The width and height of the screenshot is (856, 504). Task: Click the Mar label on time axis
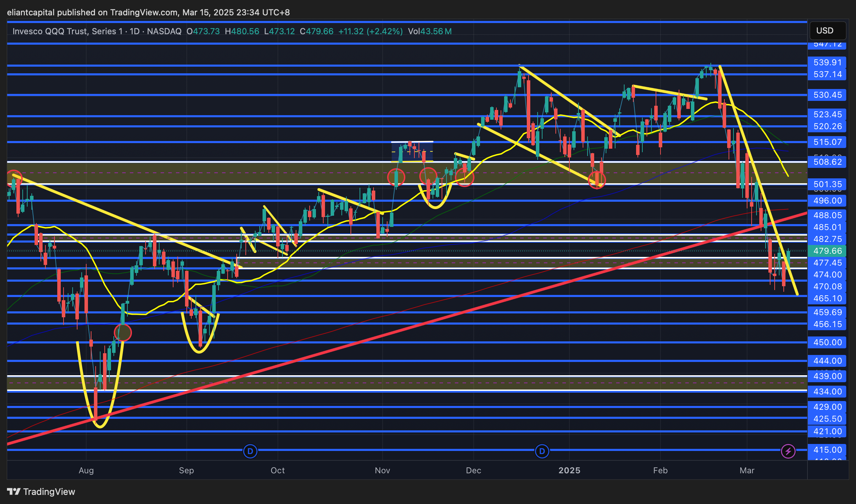(x=747, y=470)
